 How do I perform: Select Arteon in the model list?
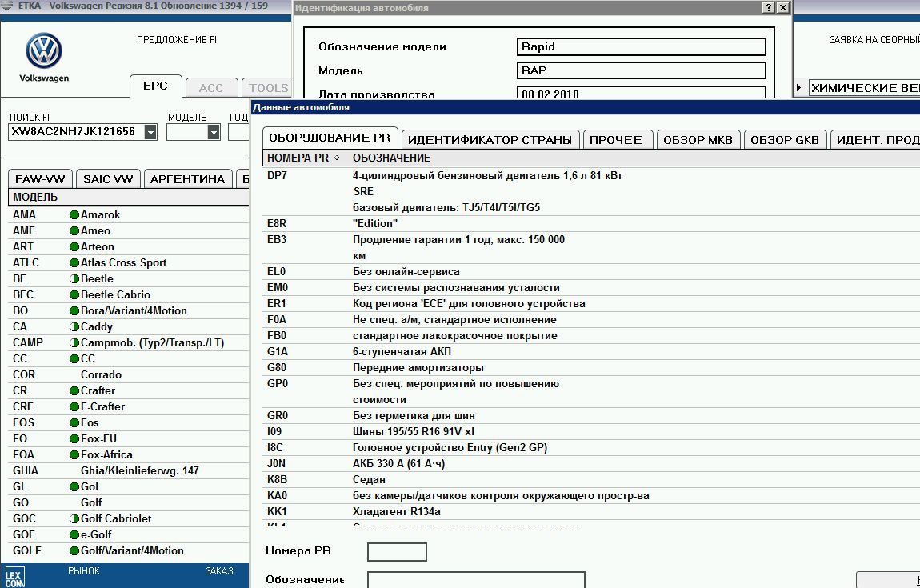pyautogui.click(x=98, y=246)
